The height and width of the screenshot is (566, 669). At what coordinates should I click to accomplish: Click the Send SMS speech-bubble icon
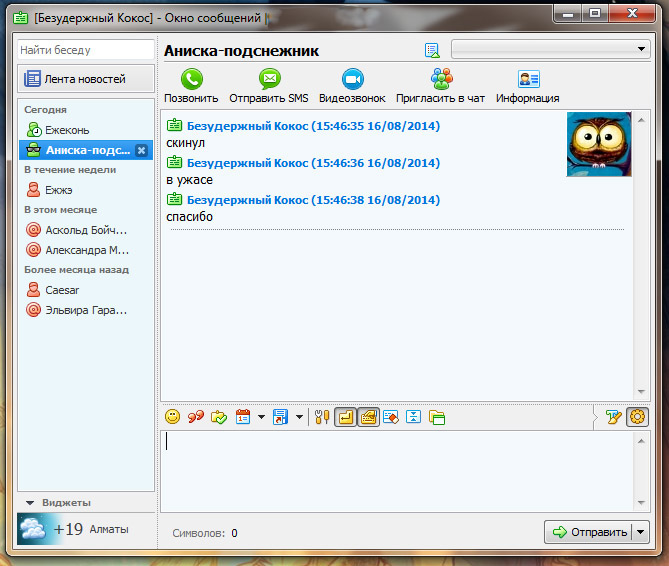click(270, 79)
